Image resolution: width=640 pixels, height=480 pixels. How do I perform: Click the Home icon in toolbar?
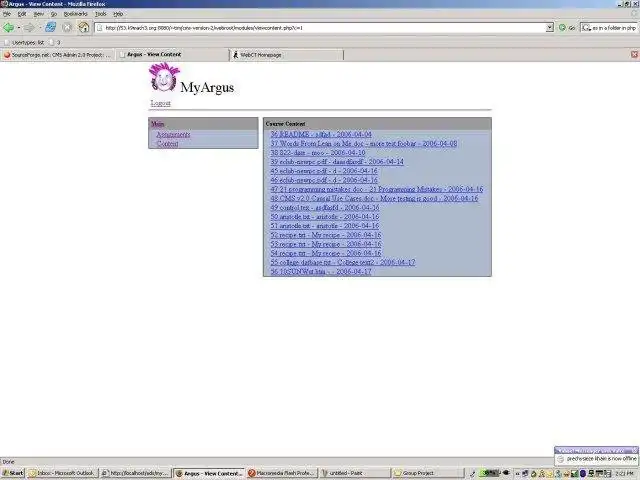pos(84,27)
